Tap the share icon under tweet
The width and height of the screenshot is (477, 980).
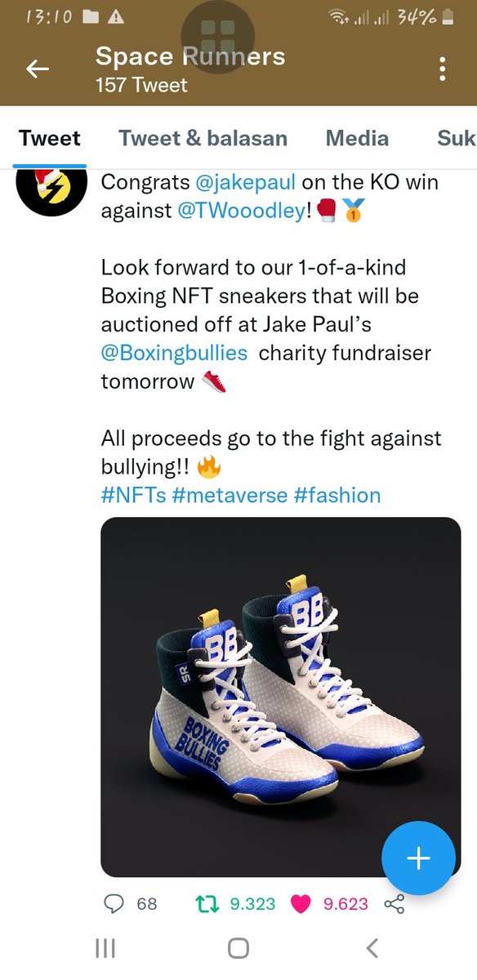coord(395,903)
